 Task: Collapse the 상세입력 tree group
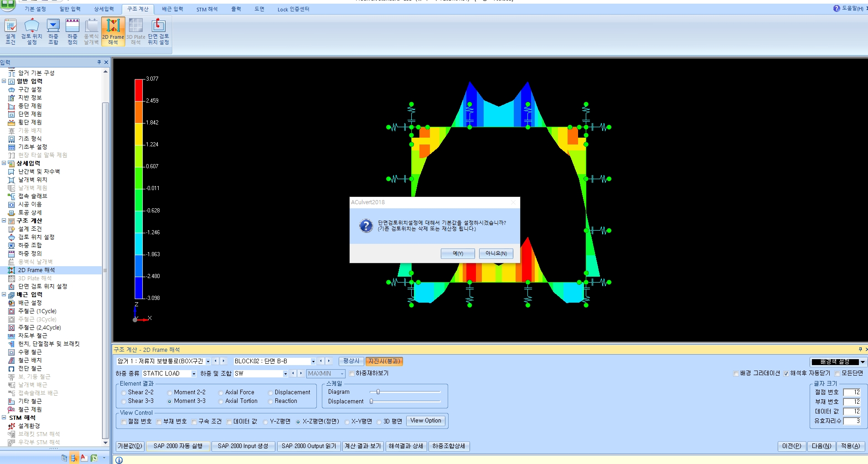pos(4,163)
